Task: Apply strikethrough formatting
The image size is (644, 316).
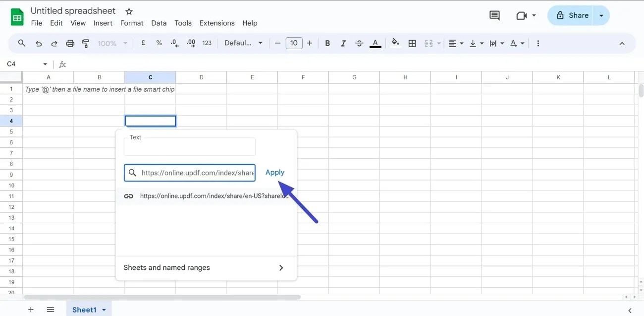Action: click(x=359, y=43)
